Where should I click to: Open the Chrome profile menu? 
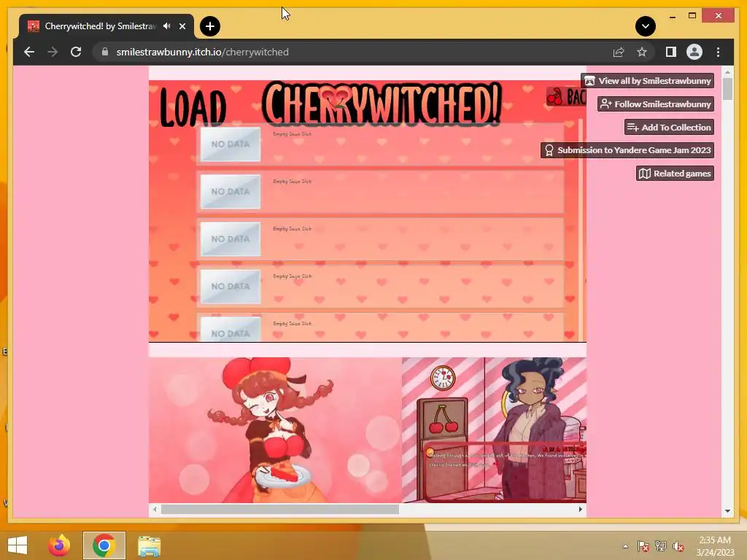[694, 52]
